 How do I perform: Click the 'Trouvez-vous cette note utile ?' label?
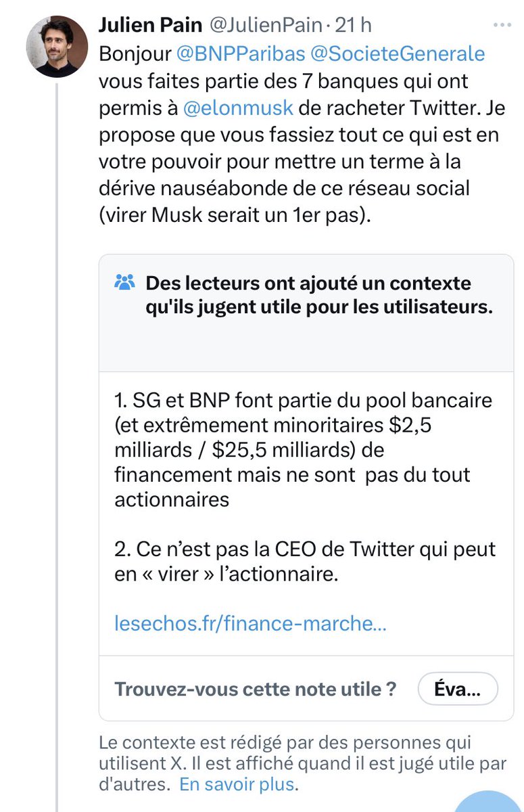255,690
